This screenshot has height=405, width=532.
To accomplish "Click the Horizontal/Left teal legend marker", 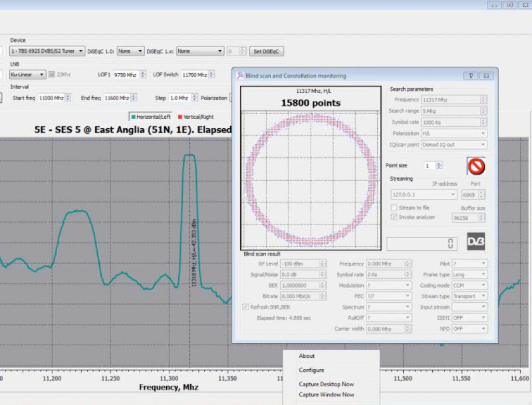I will 133,117.
